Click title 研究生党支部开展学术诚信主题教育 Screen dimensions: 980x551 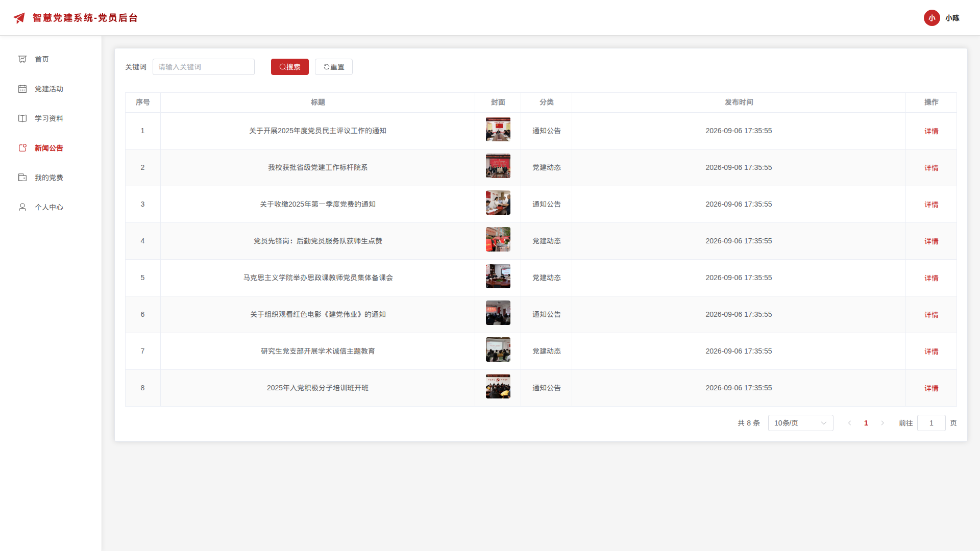318,351
